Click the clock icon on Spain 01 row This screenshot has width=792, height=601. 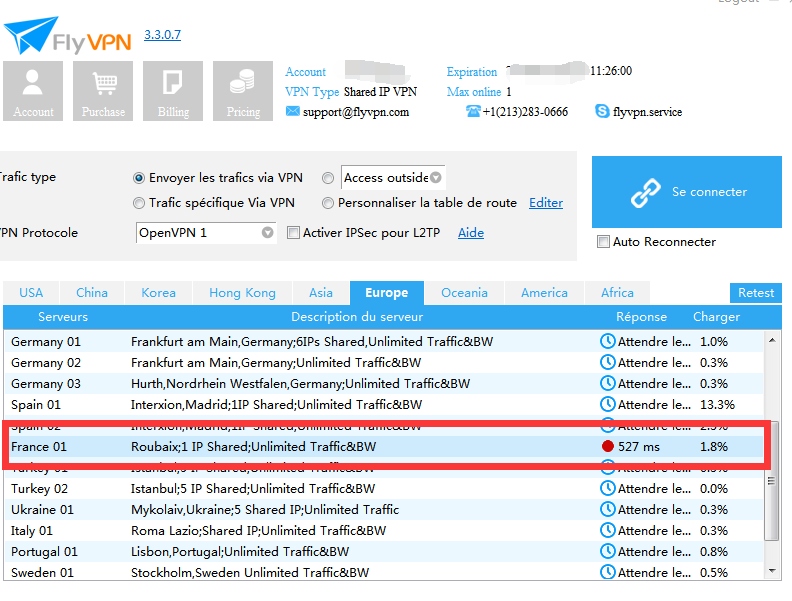click(x=608, y=404)
